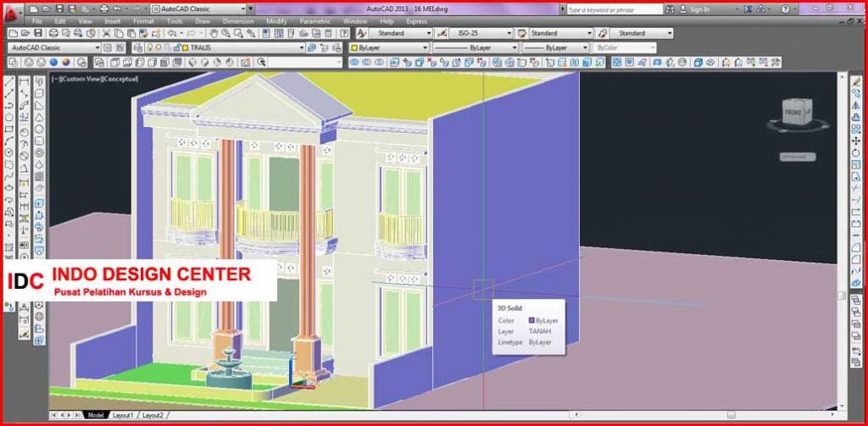Select the Conceptual visual style sphere icon
Screen dimensions: 868x426
66,63
